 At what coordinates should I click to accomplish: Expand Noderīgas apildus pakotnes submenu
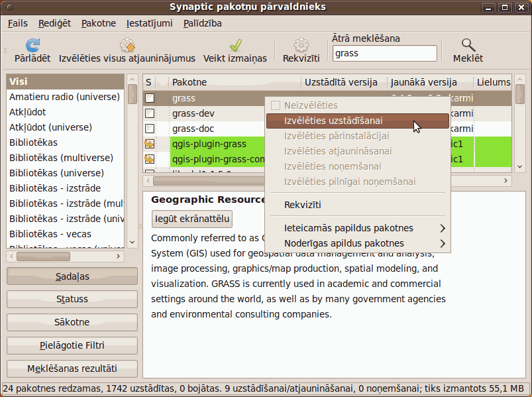[x=358, y=243]
